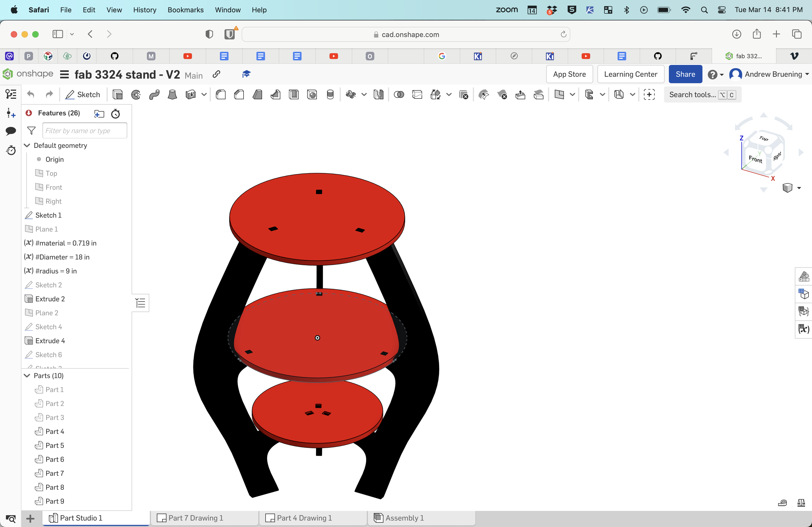
Task: Click the Filter by name or type field
Action: tap(85, 131)
